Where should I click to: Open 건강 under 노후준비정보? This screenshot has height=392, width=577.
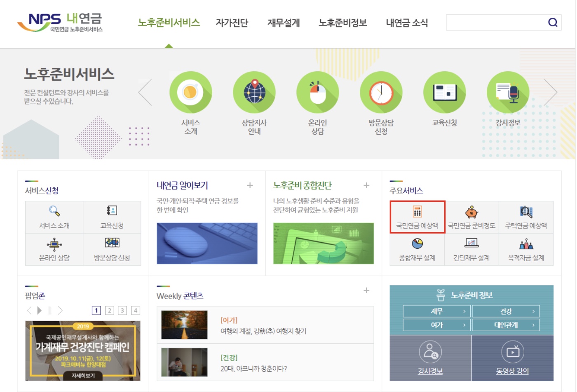pos(507,311)
